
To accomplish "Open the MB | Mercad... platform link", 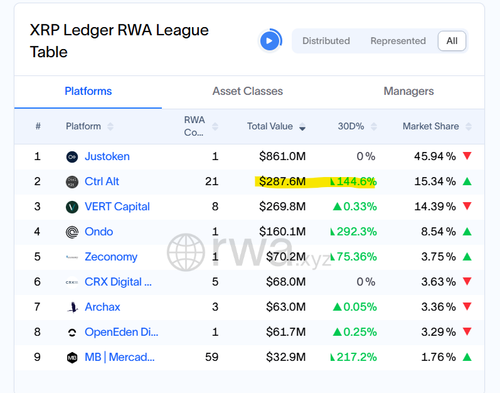I will (120, 357).
